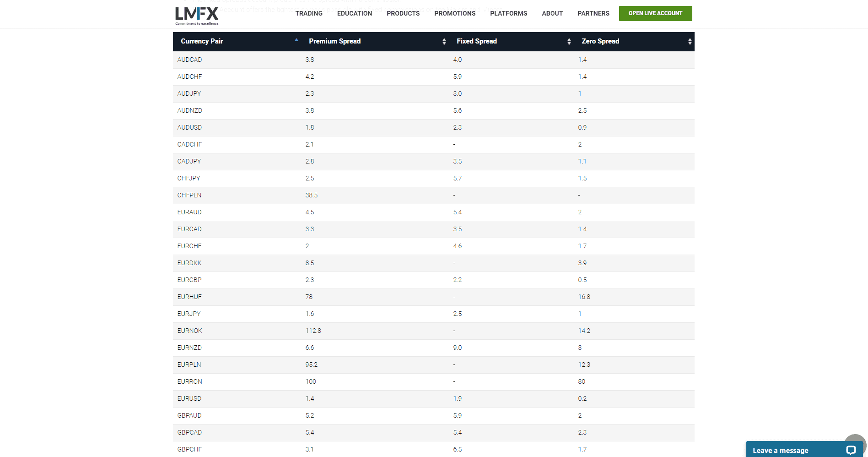Open the EDUCATION menu item
The width and height of the screenshot is (868, 457).
354,13
